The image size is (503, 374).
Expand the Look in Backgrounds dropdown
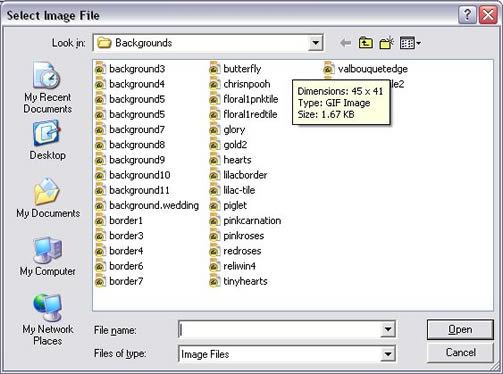coord(315,43)
